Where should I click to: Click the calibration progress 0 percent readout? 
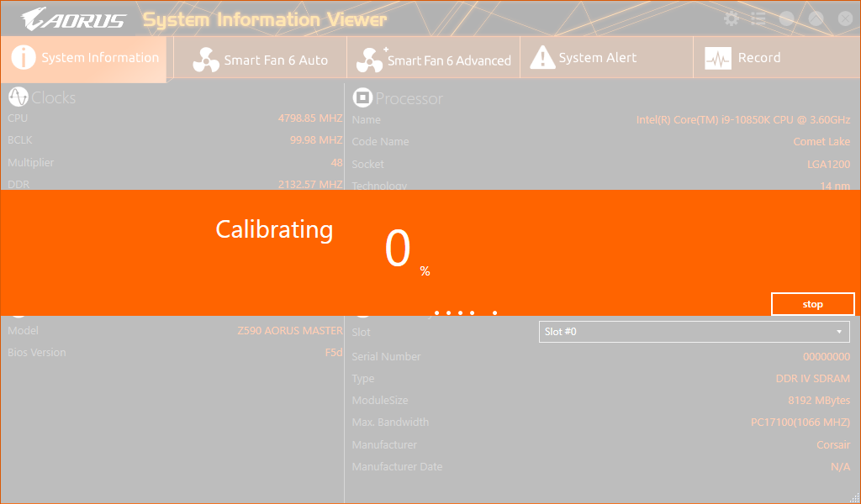click(407, 250)
